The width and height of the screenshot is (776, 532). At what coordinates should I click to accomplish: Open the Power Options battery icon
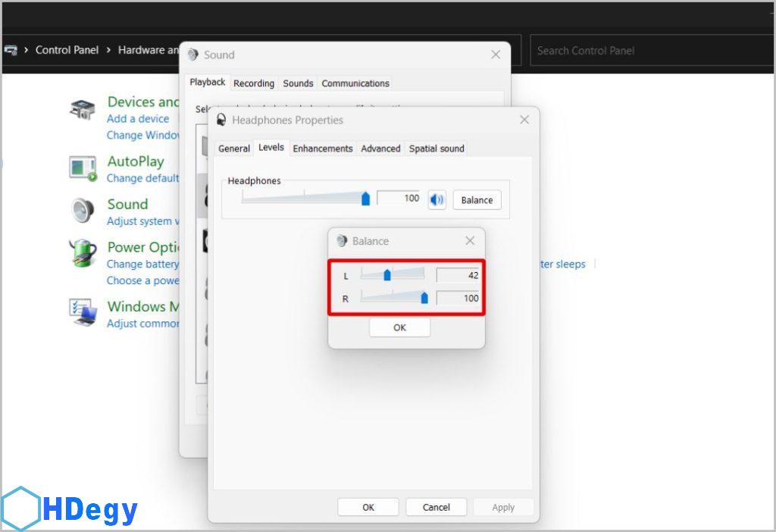coord(83,254)
